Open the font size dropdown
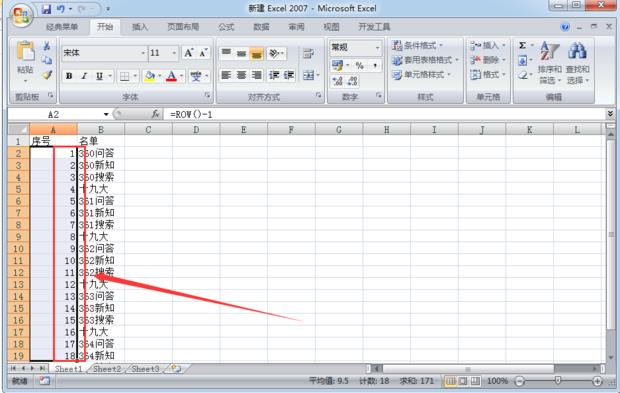Image resolution: width=620 pixels, height=393 pixels. pyautogui.click(x=174, y=53)
